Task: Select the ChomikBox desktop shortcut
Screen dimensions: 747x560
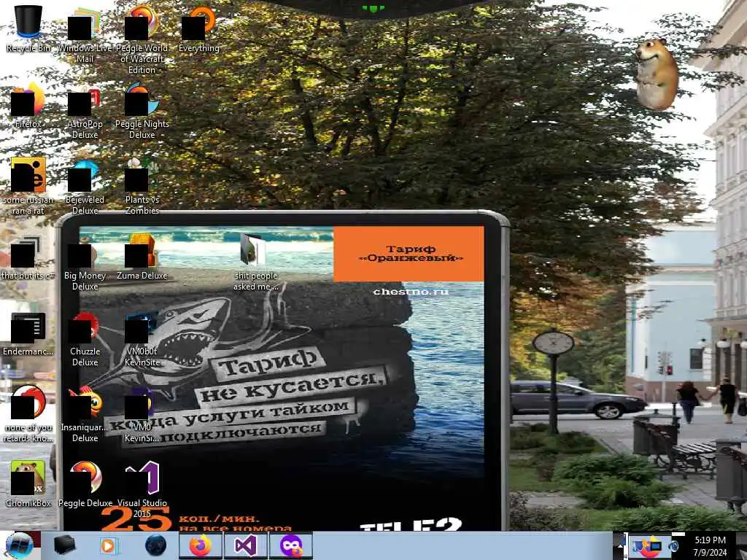Action: pyautogui.click(x=28, y=484)
